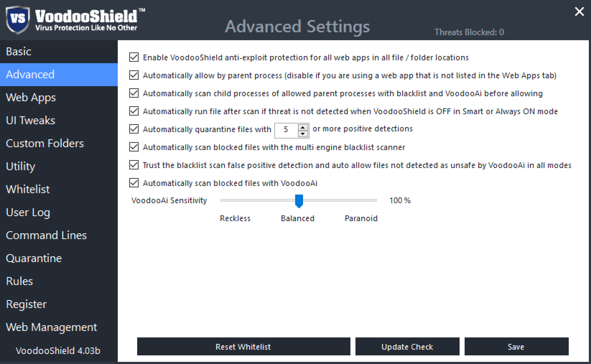Screen dimensions: 591x364
Task: Uncheck scan blocked files with VoodooAi
Action: pos(134,183)
